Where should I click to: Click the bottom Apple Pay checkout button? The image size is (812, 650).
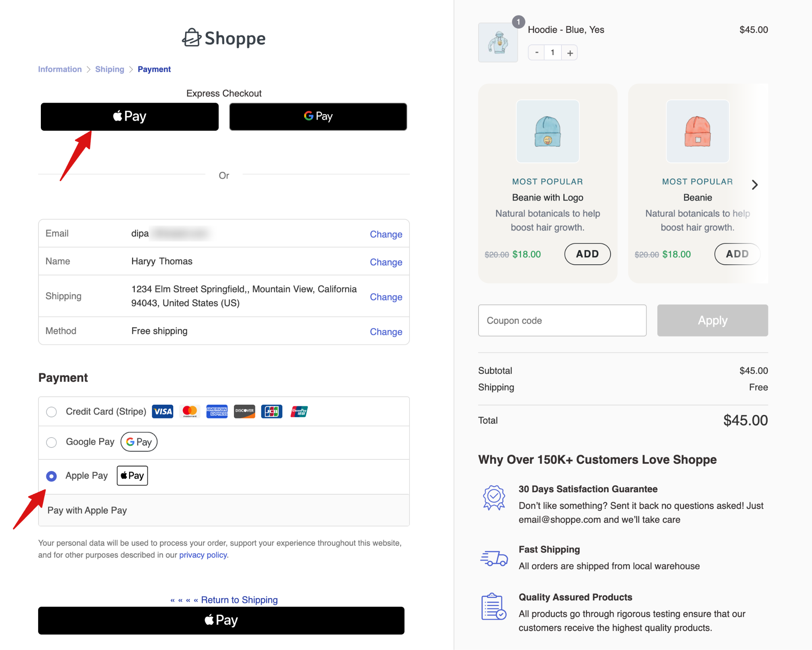coord(221,621)
